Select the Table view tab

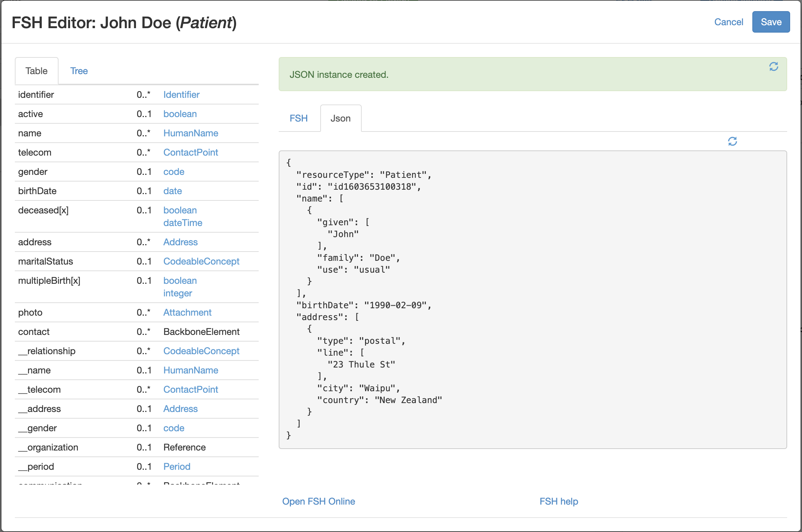coord(36,71)
